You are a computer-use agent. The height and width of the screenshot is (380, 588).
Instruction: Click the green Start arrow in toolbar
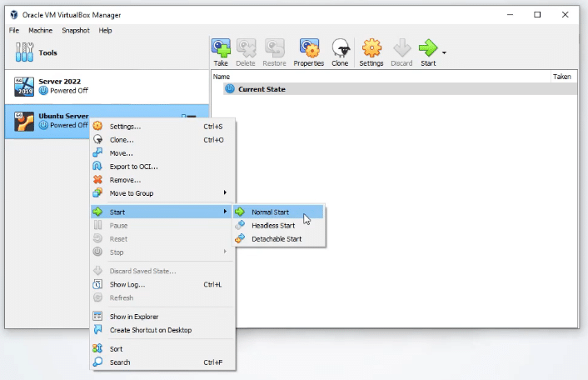click(428, 52)
